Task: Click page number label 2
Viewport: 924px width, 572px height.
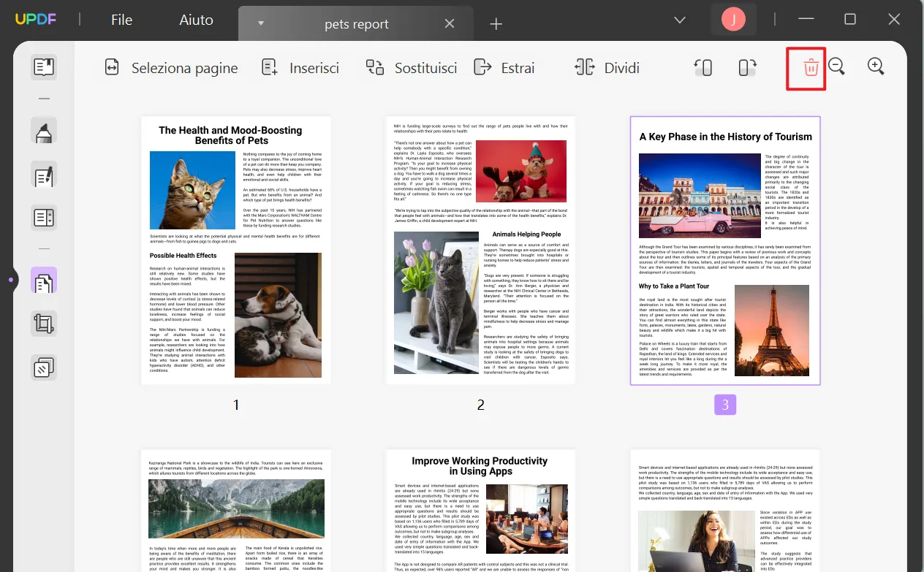Action: (x=480, y=405)
